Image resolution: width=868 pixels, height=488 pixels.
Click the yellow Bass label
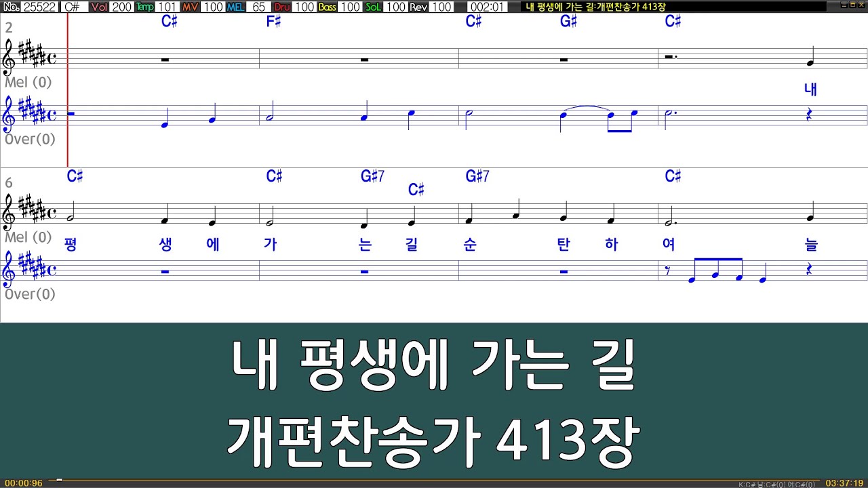[x=328, y=7]
